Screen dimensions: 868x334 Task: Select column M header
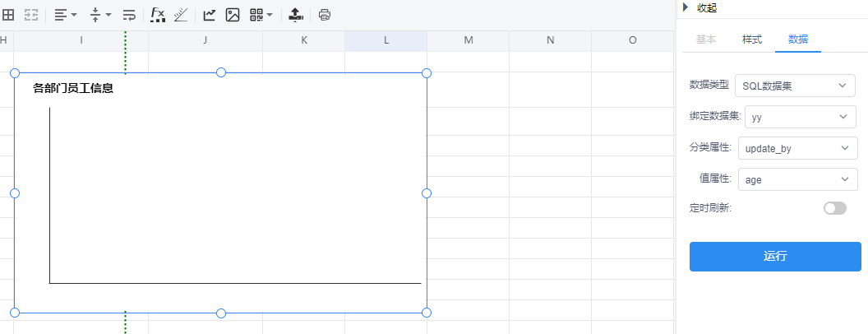pyautogui.click(x=469, y=40)
